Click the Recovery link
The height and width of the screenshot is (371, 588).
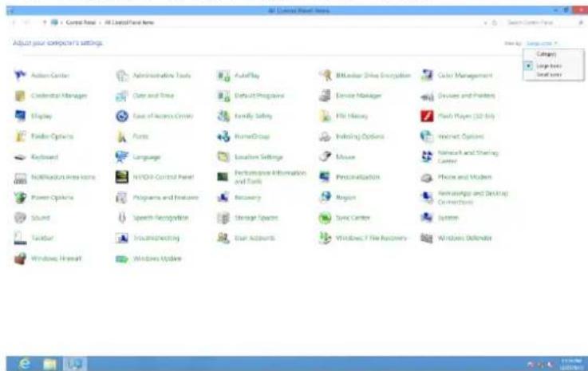[247, 197]
